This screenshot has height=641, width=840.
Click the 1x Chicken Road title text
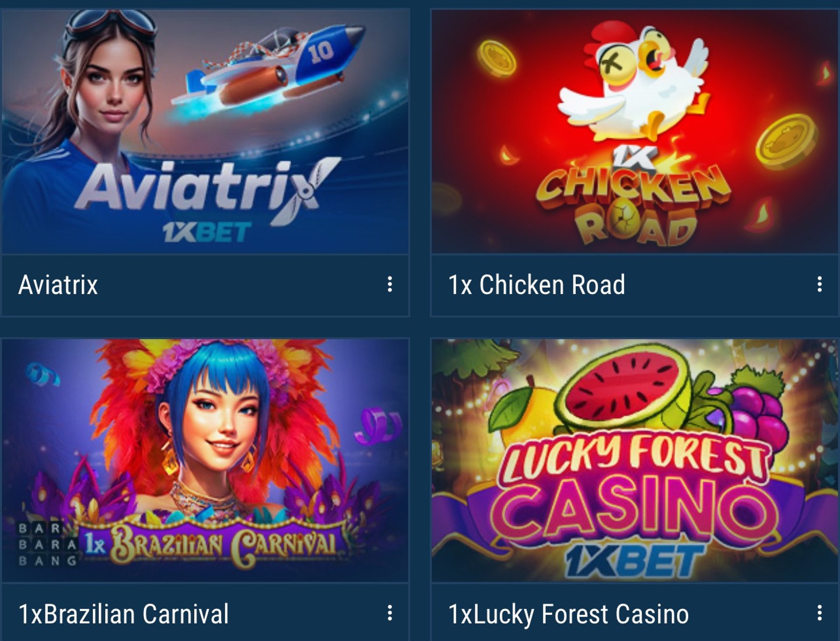pos(537,285)
